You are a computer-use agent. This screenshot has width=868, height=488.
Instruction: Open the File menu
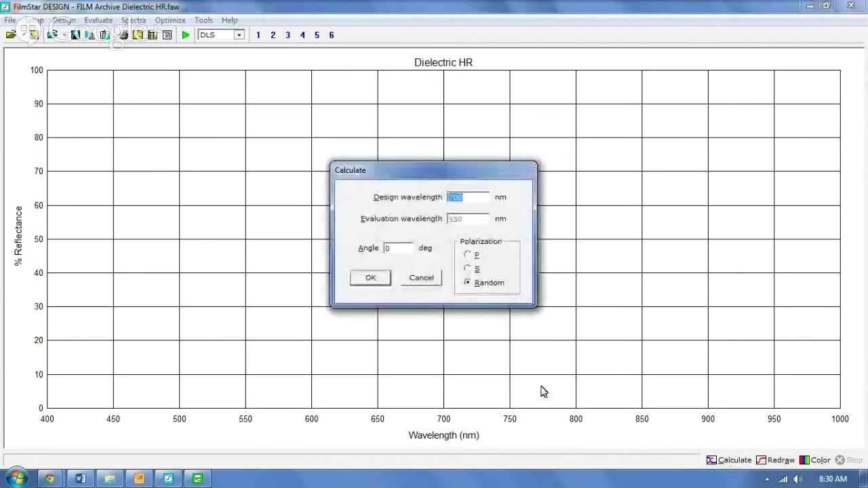10,20
